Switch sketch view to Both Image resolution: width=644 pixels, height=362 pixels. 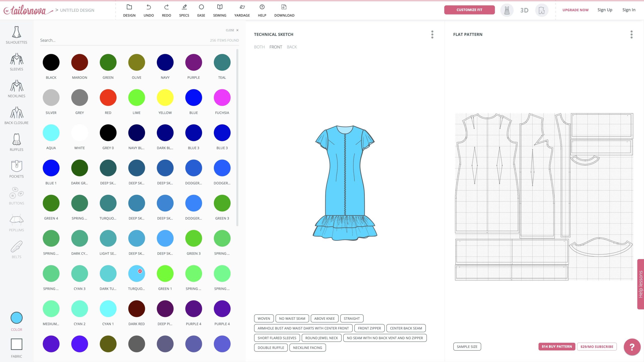(259, 47)
